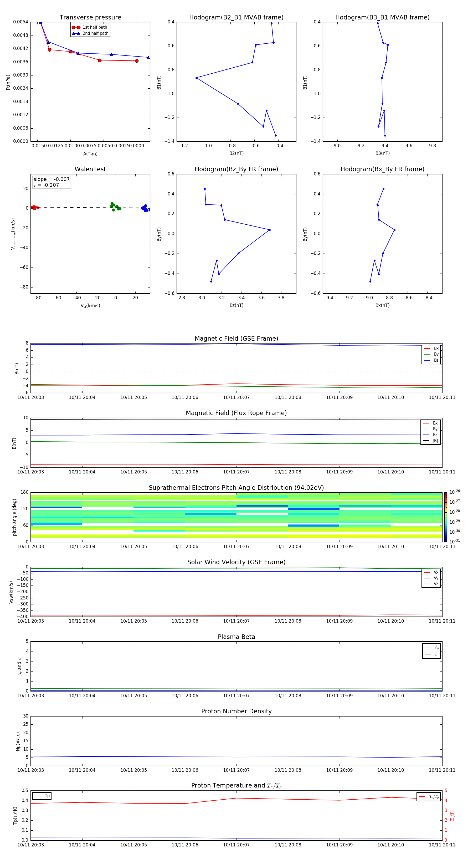Click the "pitch angle (deg)" axis label
This screenshot has width=473, height=868.
[14, 517]
